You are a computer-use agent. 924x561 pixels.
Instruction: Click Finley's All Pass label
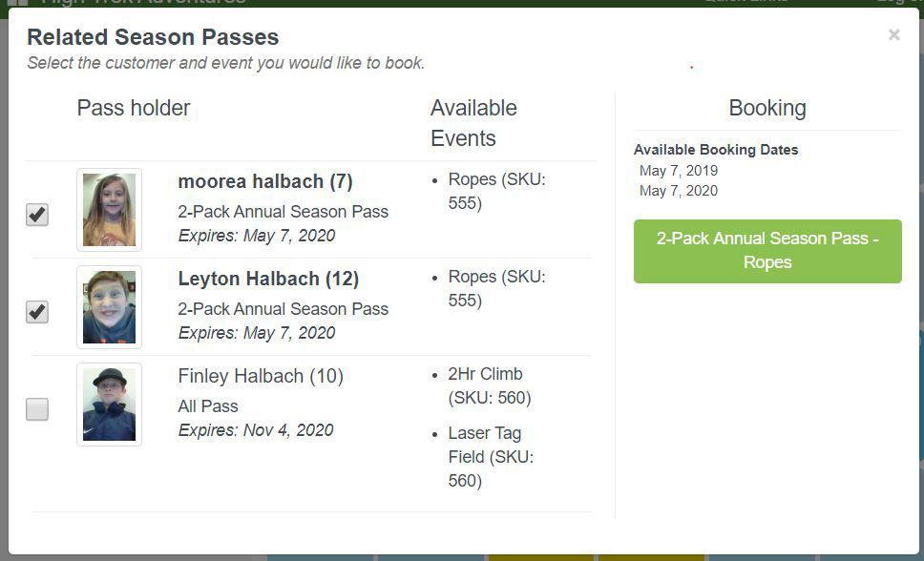click(x=208, y=406)
